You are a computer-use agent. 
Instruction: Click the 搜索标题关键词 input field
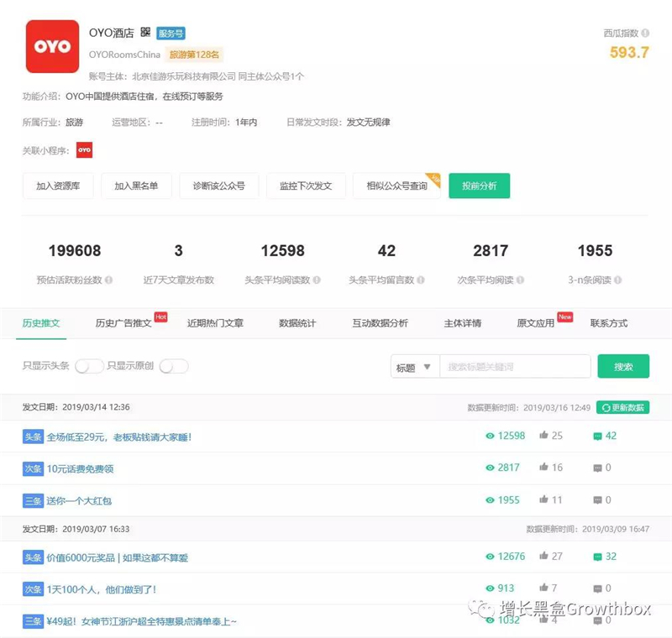(515, 367)
